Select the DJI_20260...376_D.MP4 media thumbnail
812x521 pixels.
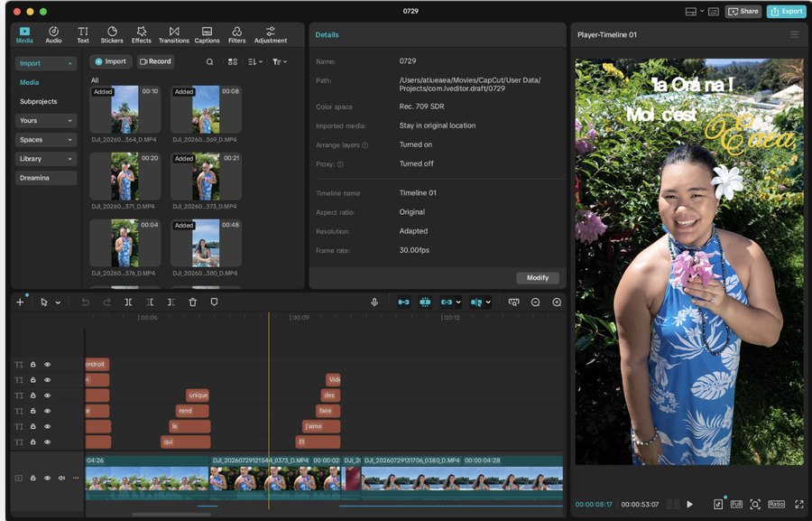point(125,243)
